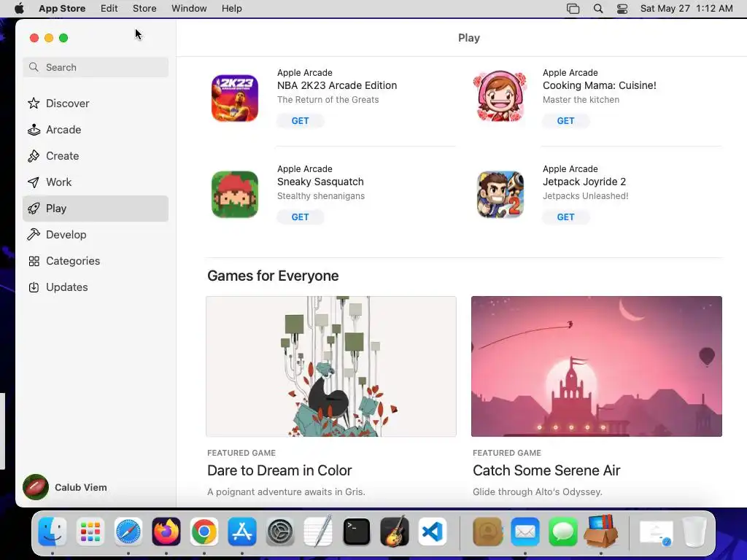The height and width of the screenshot is (560, 747).
Task: Click the Cooking Mama: Cuisine! app icon
Action: pos(500,97)
